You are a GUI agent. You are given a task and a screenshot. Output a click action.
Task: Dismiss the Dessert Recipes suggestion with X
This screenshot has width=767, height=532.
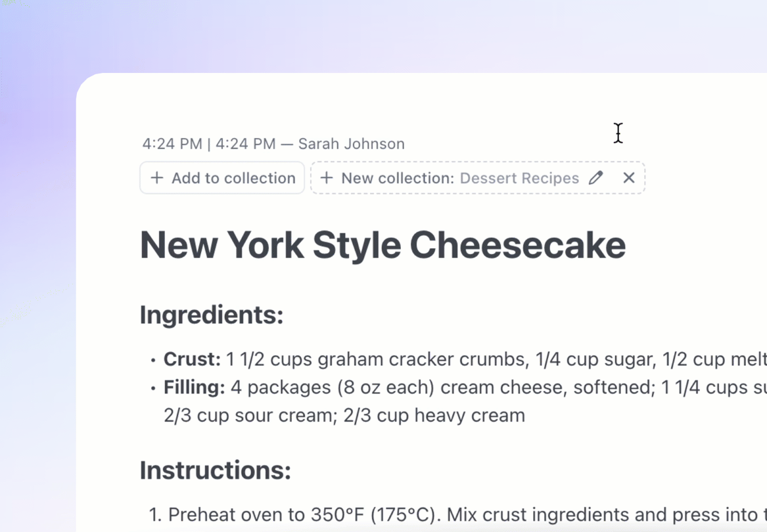click(628, 178)
